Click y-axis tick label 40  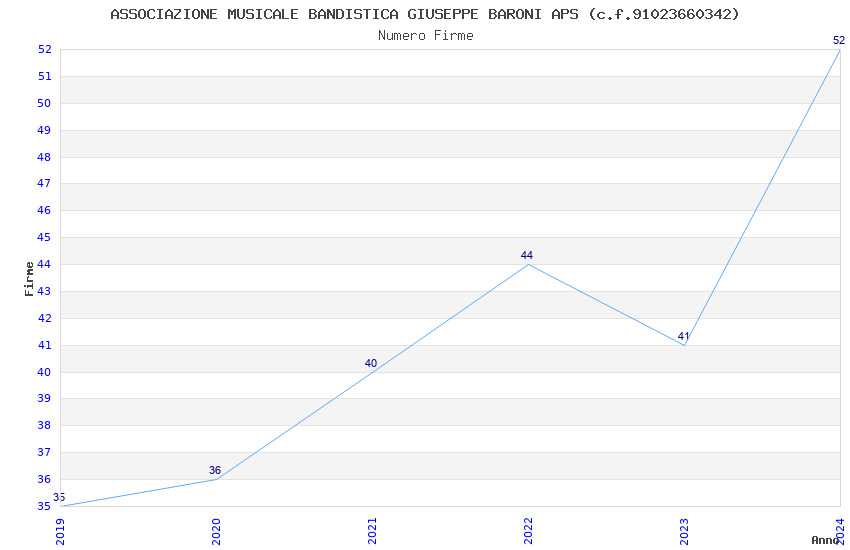pyautogui.click(x=44, y=372)
